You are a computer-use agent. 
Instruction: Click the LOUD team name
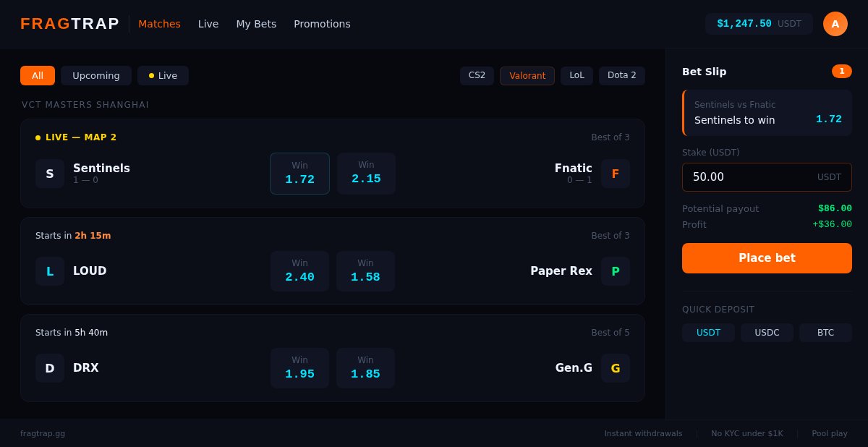pyautogui.click(x=90, y=271)
